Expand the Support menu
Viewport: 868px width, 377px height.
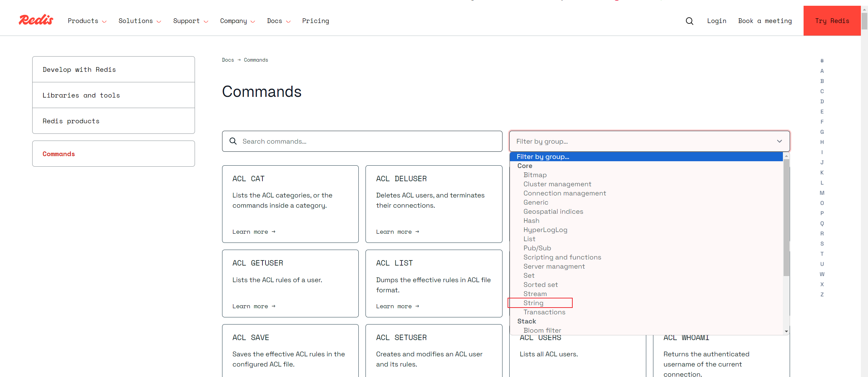click(191, 21)
